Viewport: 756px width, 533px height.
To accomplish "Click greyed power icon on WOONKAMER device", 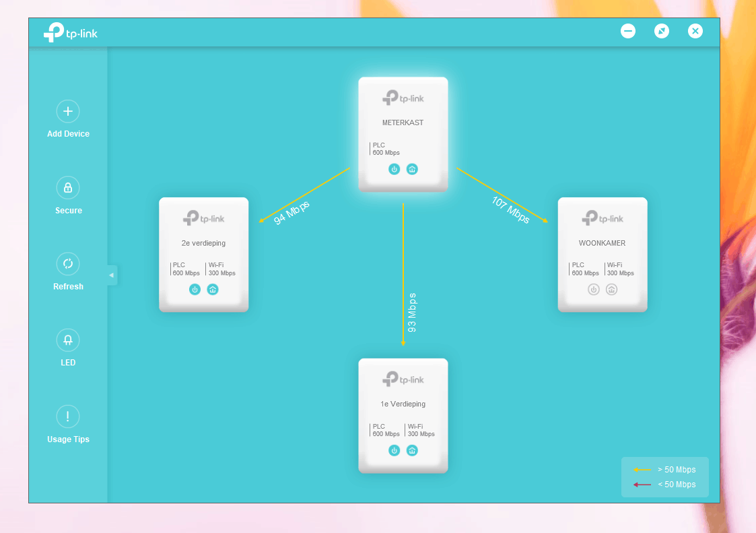I will 594,289.
